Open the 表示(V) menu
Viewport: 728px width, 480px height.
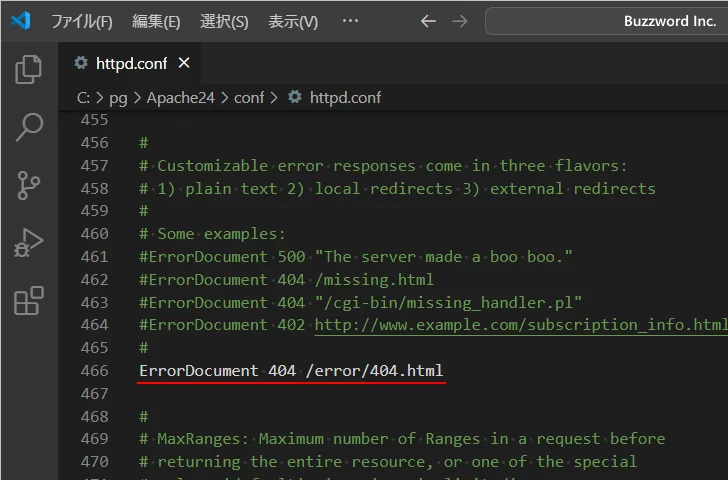[292, 21]
